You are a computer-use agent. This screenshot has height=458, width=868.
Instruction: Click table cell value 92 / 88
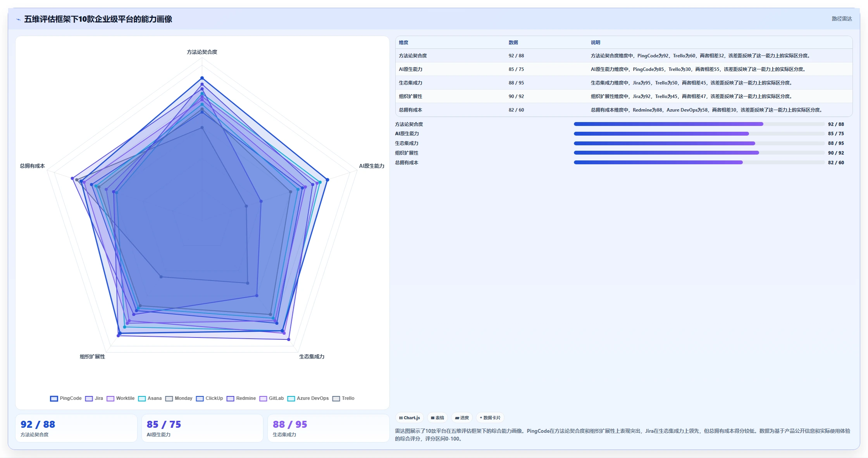[x=516, y=56]
